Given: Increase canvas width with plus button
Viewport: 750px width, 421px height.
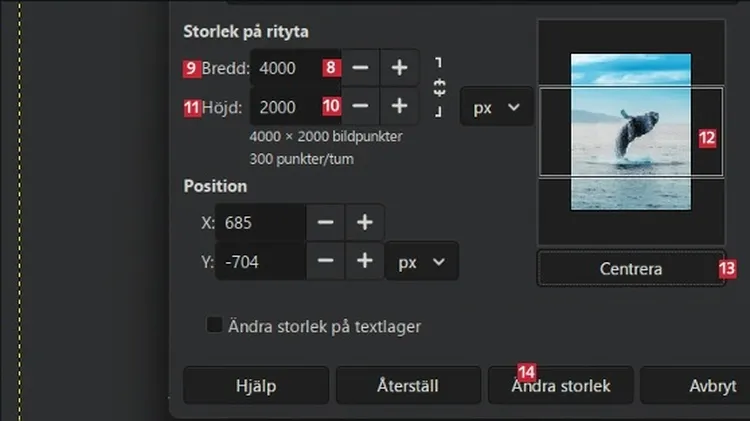Looking at the screenshot, I should click(399, 68).
